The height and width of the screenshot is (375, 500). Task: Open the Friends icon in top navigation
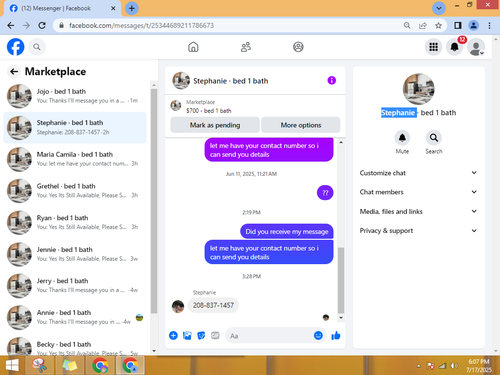point(246,47)
